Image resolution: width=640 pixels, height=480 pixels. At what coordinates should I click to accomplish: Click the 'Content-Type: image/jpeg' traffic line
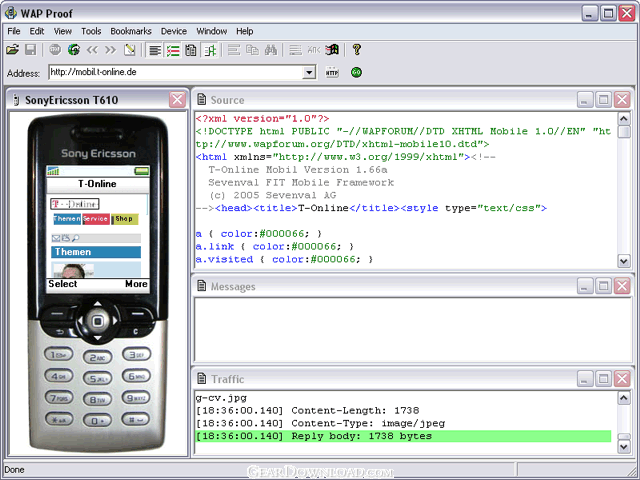tap(320, 423)
